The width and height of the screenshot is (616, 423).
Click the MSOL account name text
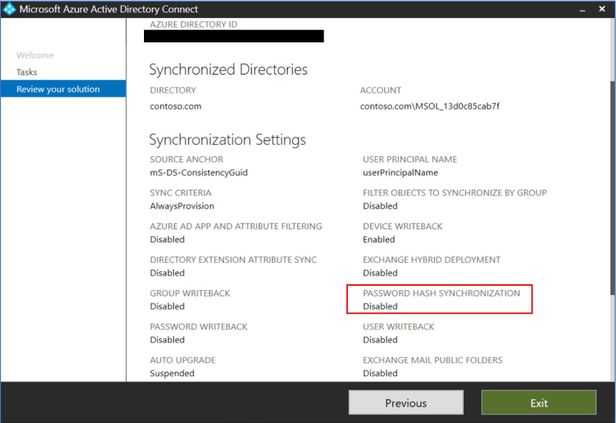coord(429,106)
